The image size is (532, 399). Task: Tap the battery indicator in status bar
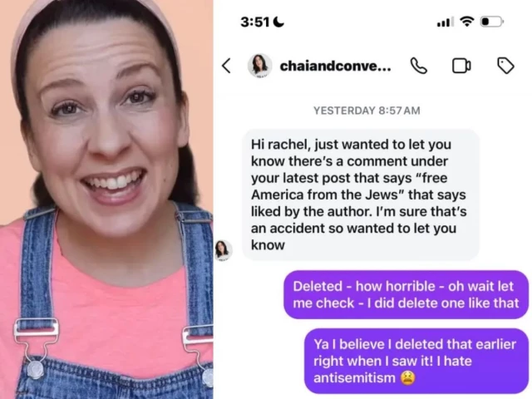coord(492,22)
